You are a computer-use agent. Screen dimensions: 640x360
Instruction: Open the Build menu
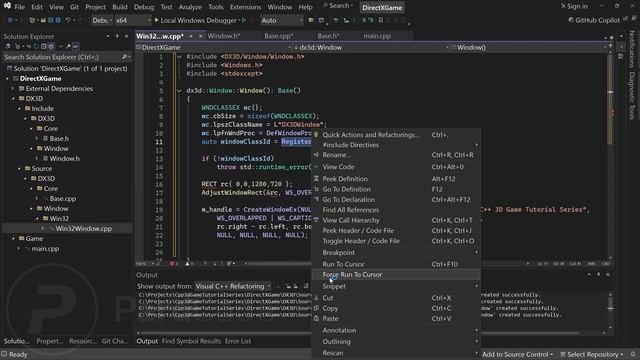(120, 7)
